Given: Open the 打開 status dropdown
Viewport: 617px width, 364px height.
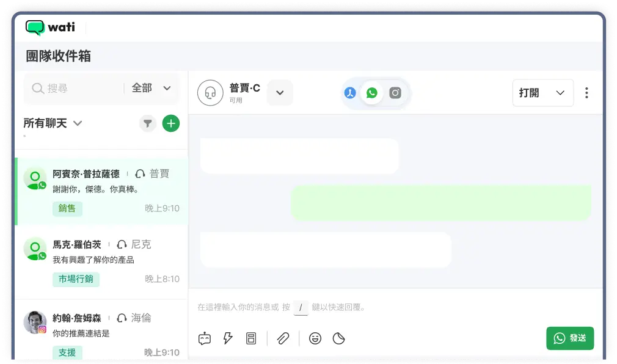Looking at the screenshot, I should tap(542, 93).
